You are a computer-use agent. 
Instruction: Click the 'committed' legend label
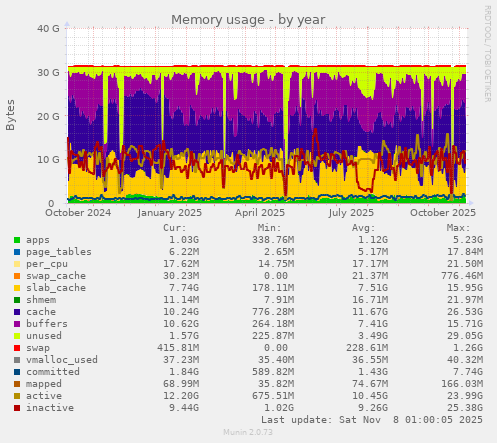coord(53,372)
